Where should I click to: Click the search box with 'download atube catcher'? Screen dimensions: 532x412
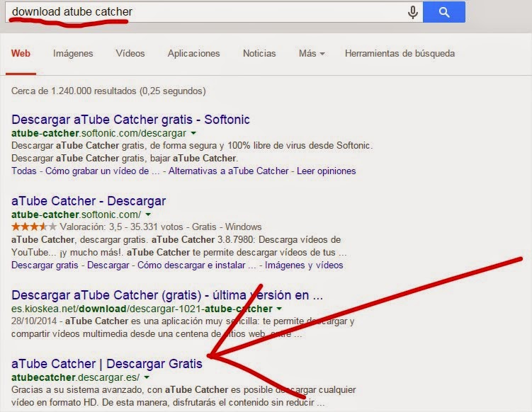coord(214,12)
